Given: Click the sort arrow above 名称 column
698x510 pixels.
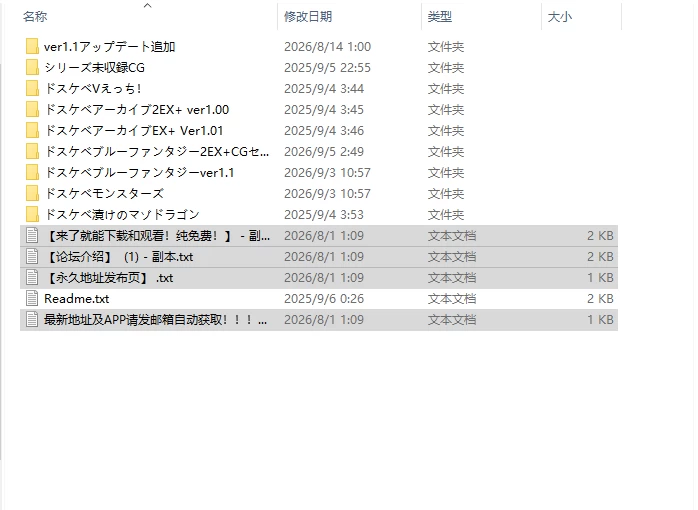Looking at the screenshot, I should [148, 5].
